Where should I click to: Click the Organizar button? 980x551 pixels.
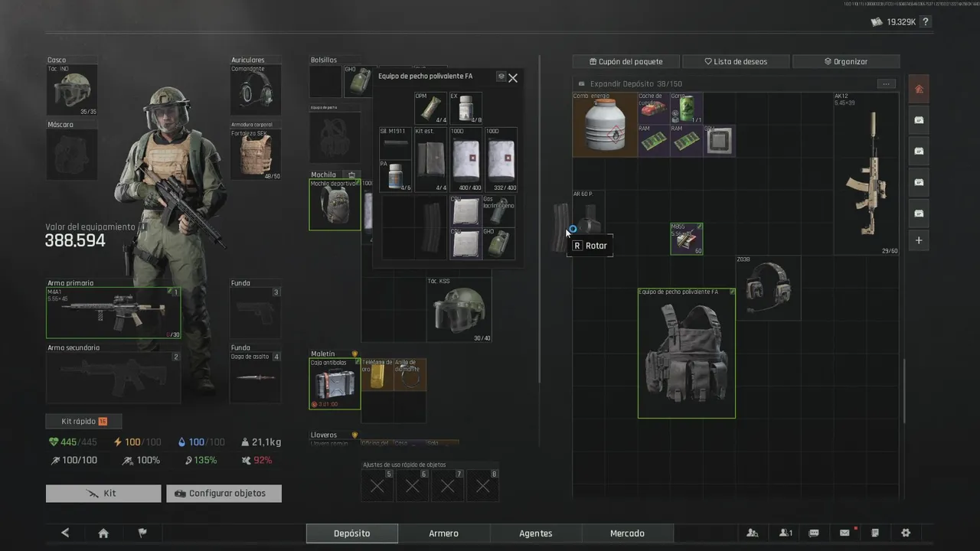point(846,61)
